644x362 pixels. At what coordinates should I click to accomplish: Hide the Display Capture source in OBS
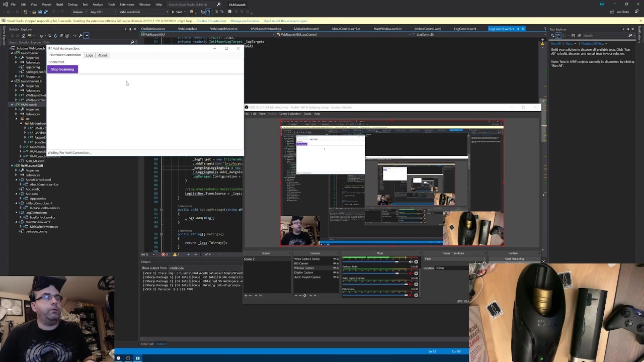tap(335, 273)
